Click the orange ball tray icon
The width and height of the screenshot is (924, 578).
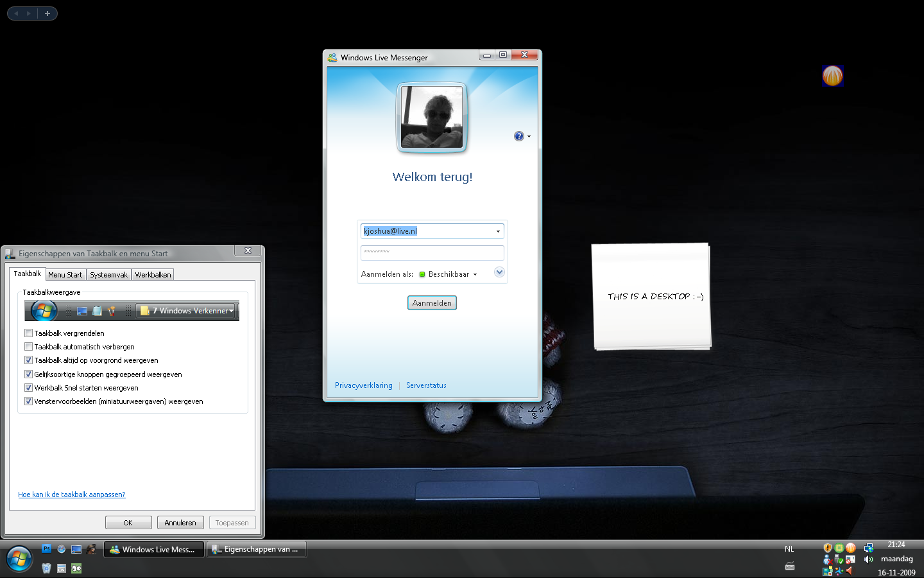point(851,548)
